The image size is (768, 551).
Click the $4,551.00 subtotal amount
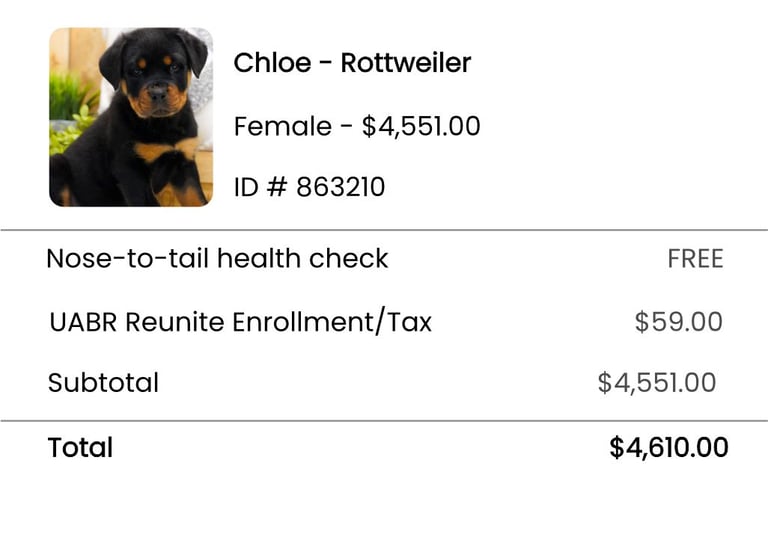click(x=657, y=383)
